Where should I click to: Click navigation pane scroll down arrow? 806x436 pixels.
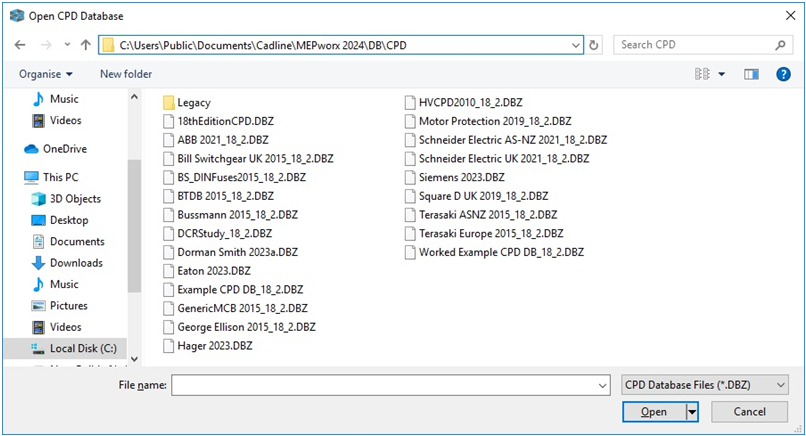point(134,359)
